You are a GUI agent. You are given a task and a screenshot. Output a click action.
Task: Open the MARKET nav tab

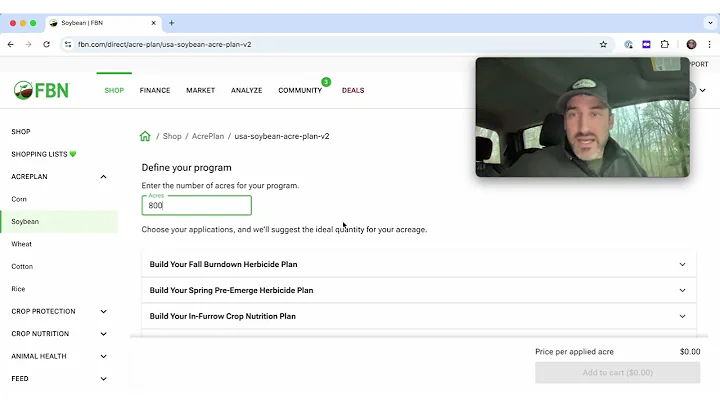coord(200,90)
